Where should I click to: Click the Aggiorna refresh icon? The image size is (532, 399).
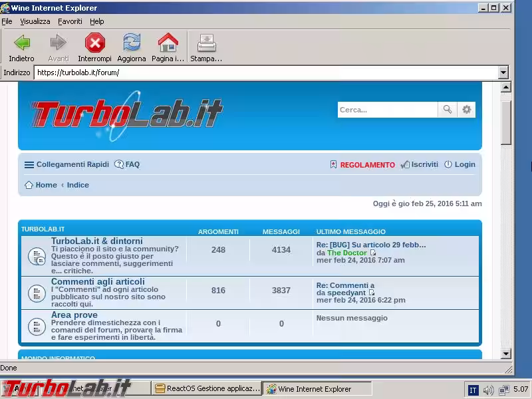coord(132,44)
